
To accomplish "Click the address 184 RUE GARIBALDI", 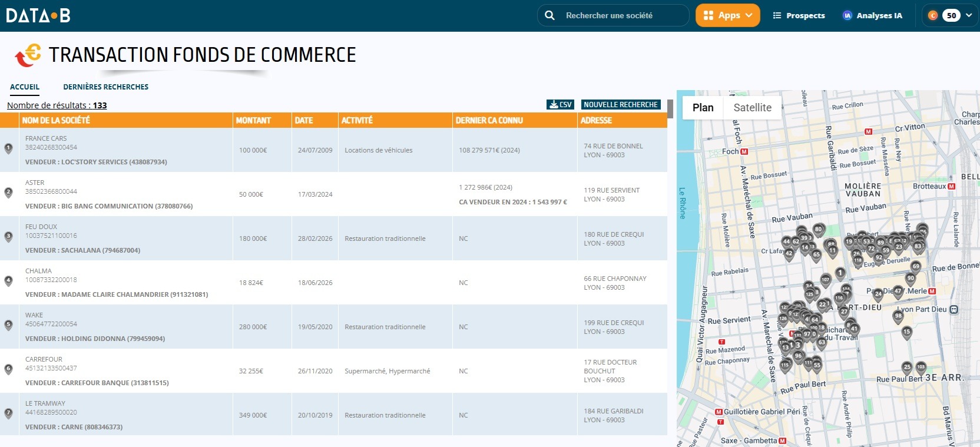I will [x=614, y=411].
